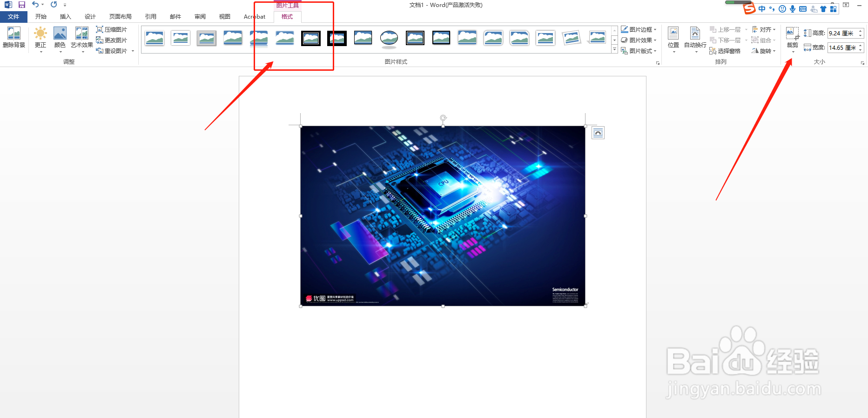Open the Size (大小) dialog launcher
Screen dimensions: 868x418
pos(862,63)
